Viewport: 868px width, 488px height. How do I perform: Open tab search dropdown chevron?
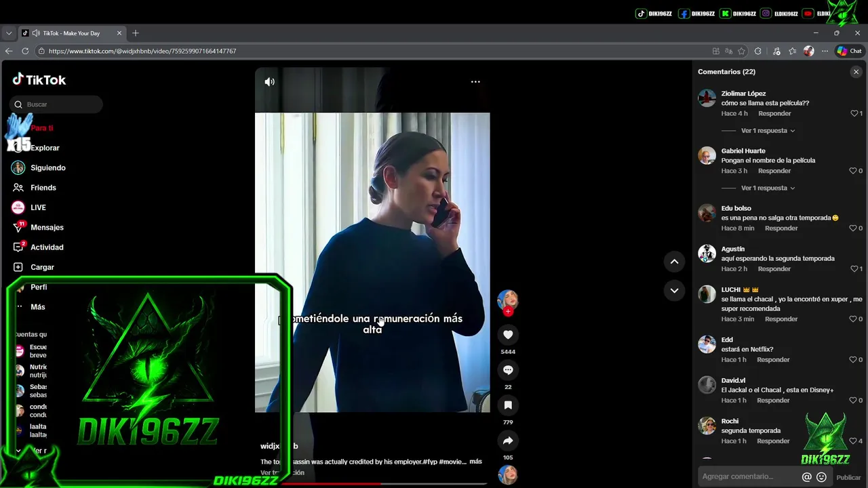(x=9, y=33)
